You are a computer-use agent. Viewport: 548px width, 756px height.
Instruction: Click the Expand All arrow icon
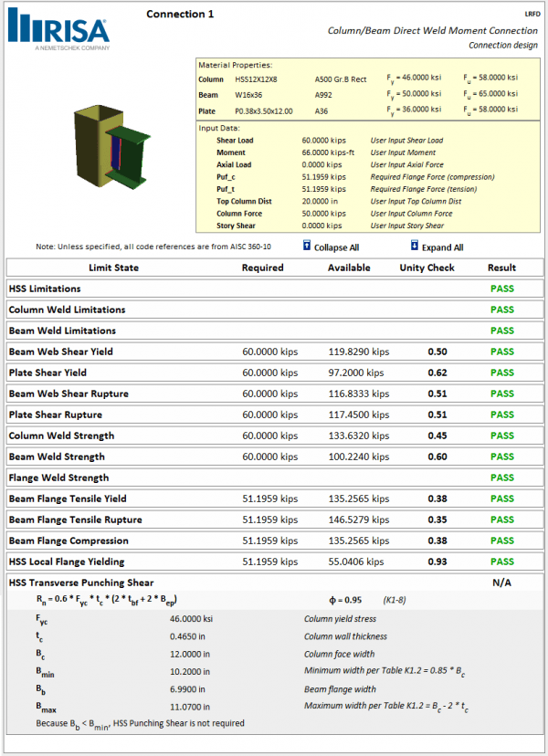[416, 247]
